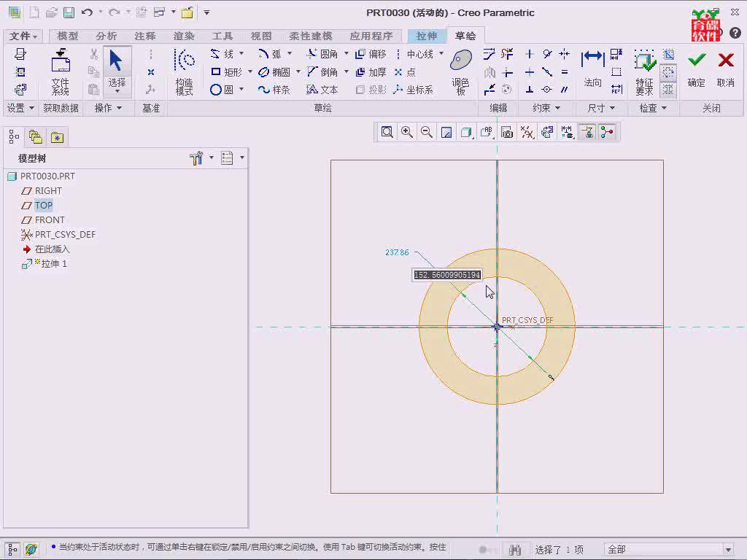Click the File System (文件系统) icon

(61, 72)
